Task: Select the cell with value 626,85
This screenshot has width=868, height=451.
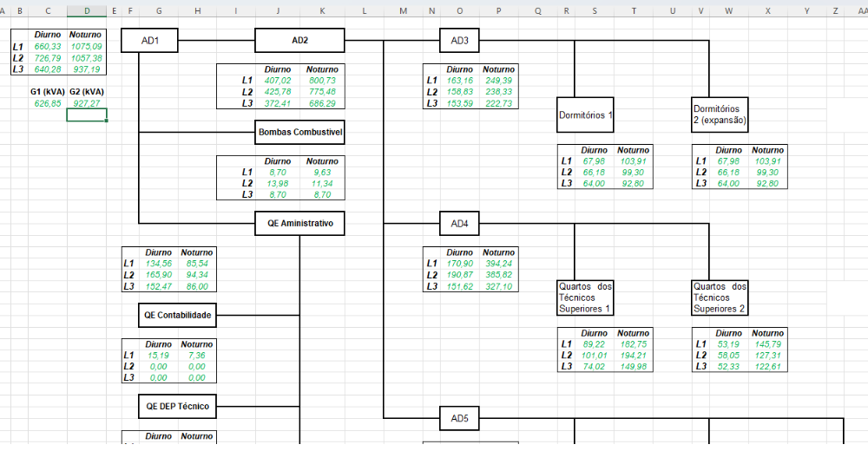Action: point(47,103)
